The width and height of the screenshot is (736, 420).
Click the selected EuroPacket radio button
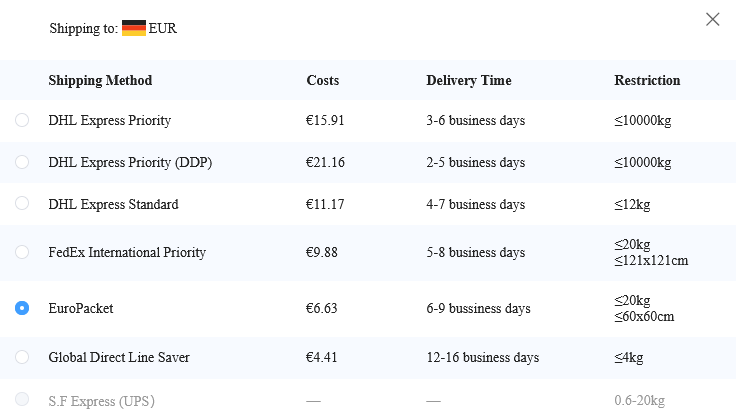22,308
